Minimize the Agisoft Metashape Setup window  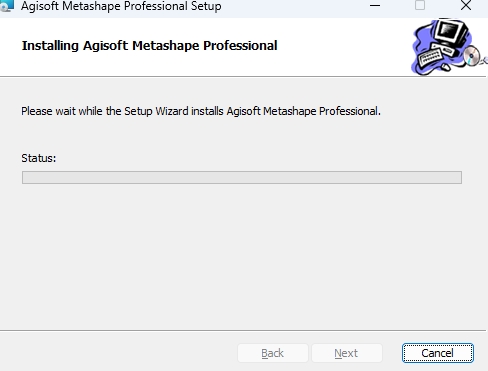click(x=375, y=6)
